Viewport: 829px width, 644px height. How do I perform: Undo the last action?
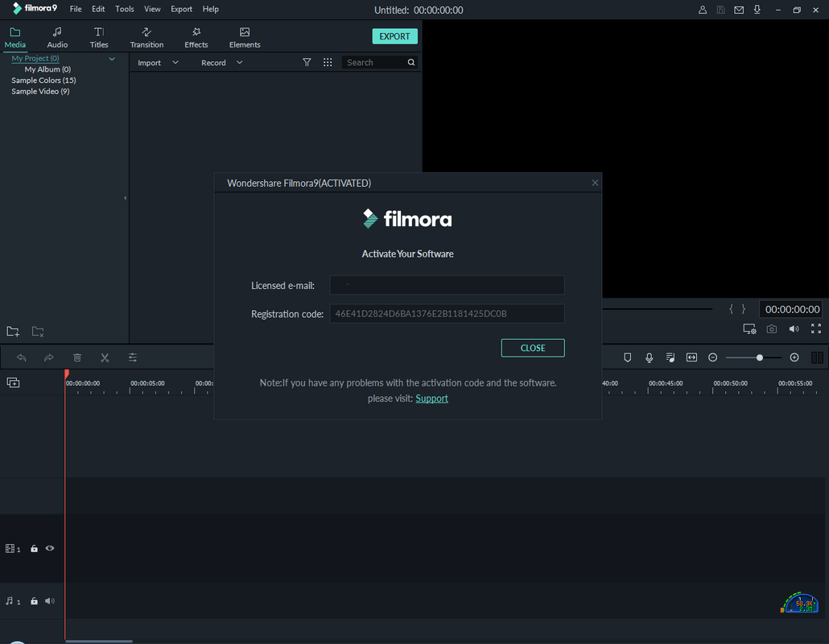21,357
